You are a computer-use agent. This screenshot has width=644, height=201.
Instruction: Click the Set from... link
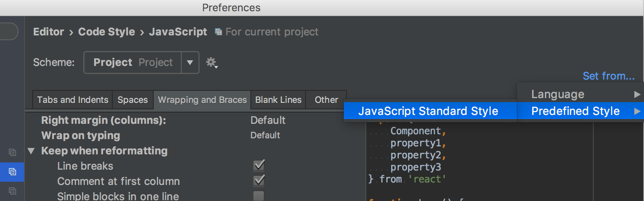point(609,76)
